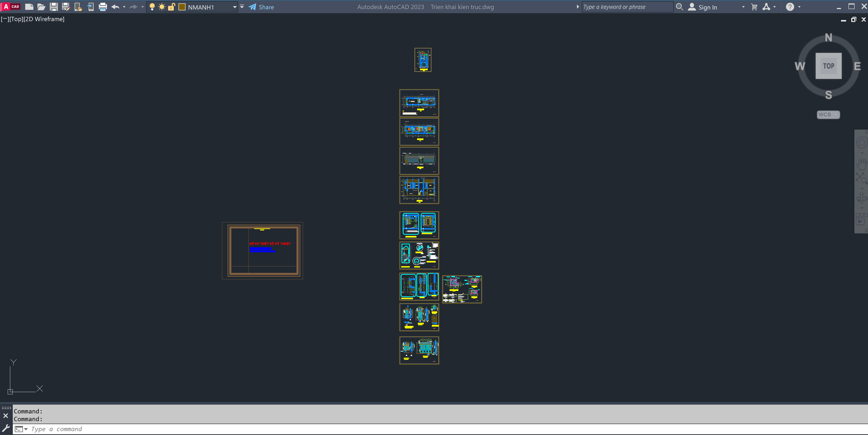Click the Share button
Image resolution: width=868 pixels, height=435 pixels.
tap(261, 7)
